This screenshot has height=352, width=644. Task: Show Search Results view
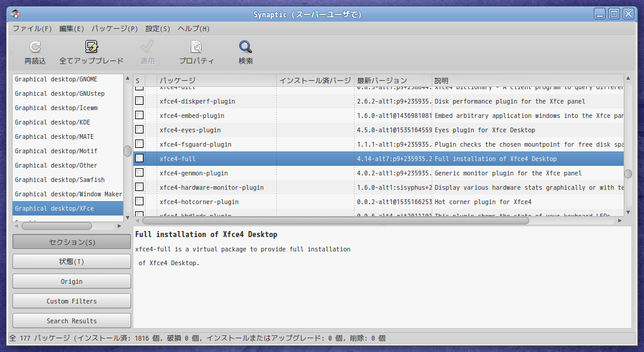coord(72,321)
